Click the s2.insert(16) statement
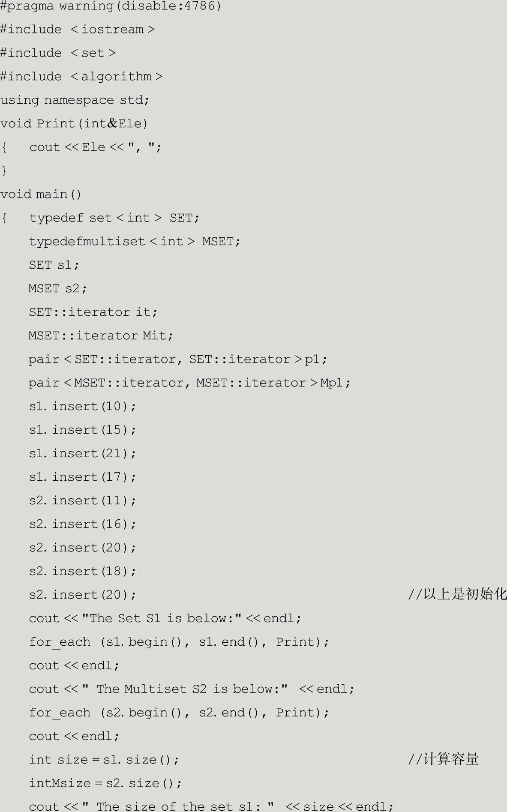 (x=83, y=524)
